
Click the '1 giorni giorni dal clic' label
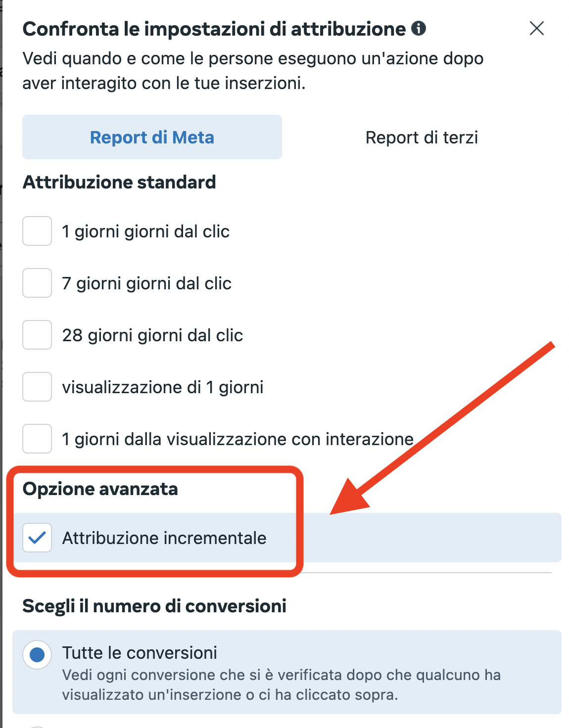[145, 231]
